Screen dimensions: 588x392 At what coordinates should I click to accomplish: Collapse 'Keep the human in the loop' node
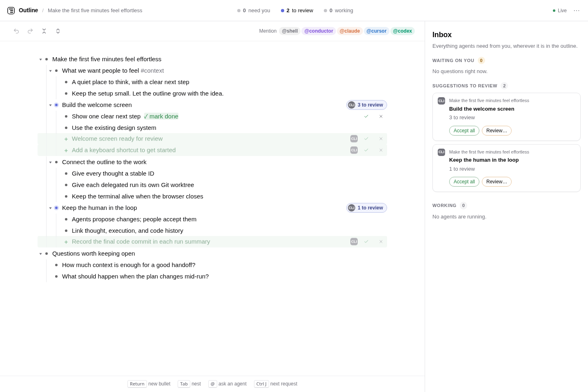[50, 208]
